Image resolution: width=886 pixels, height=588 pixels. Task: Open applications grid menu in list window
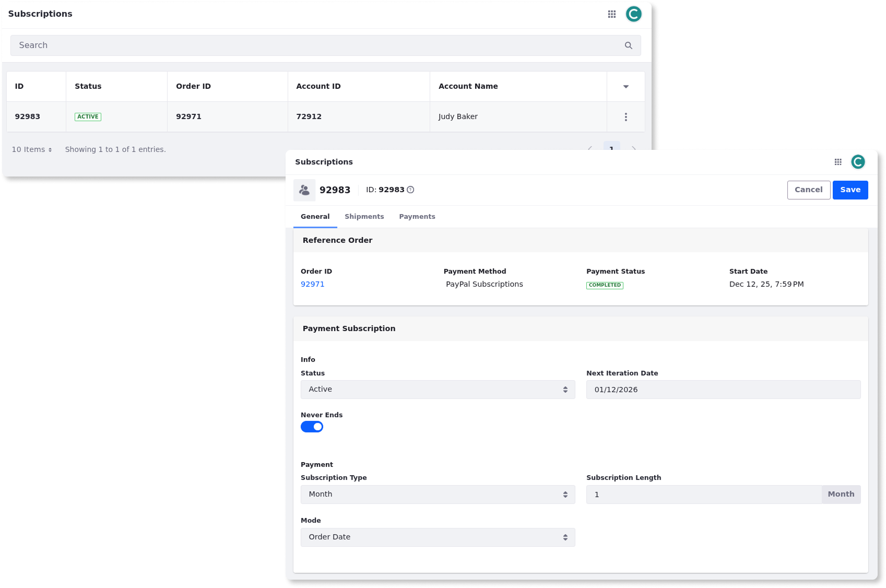[612, 14]
